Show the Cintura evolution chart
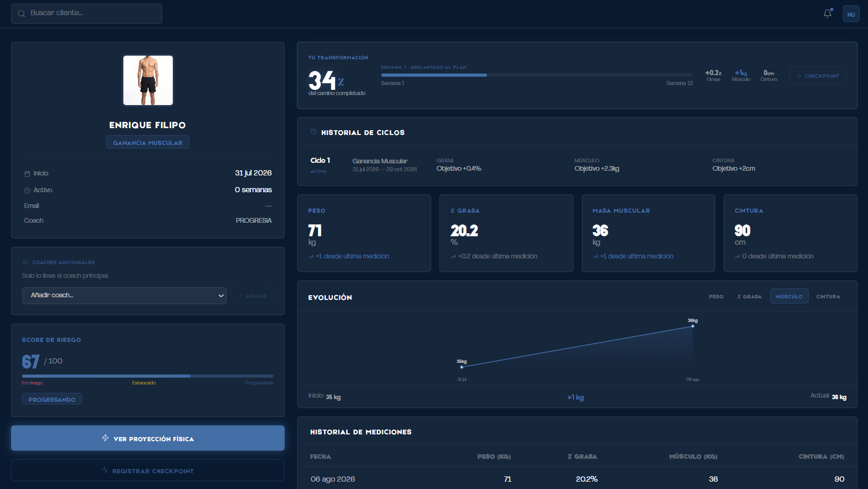The height and width of the screenshot is (489, 868). pyautogui.click(x=828, y=297)
